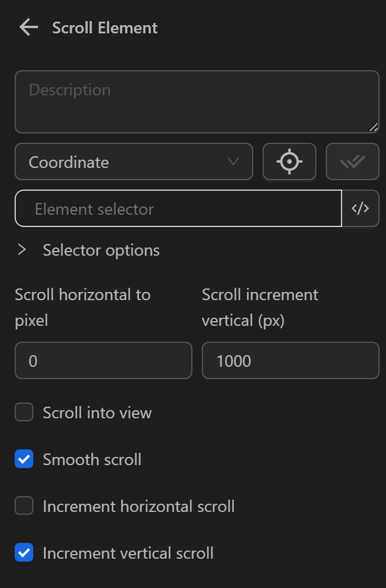Click the field containing 0
Screen dimensions: 386x588
[103, 360]
